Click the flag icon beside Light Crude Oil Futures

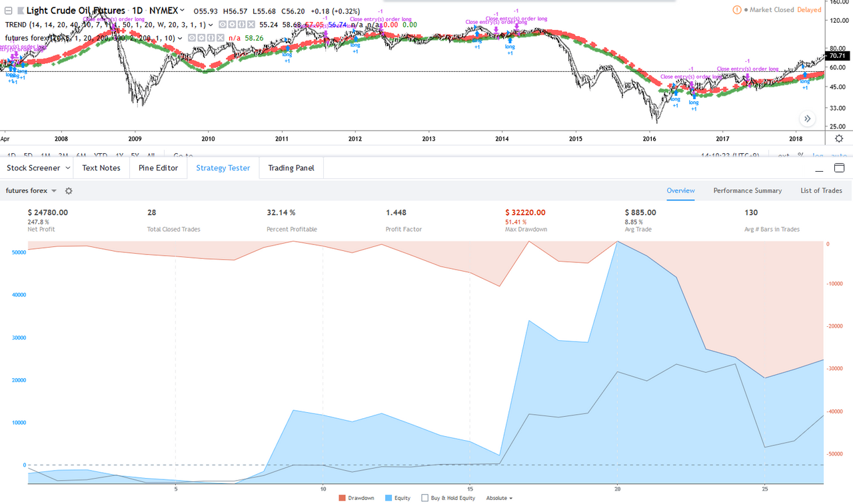click(x=20, y=11)
